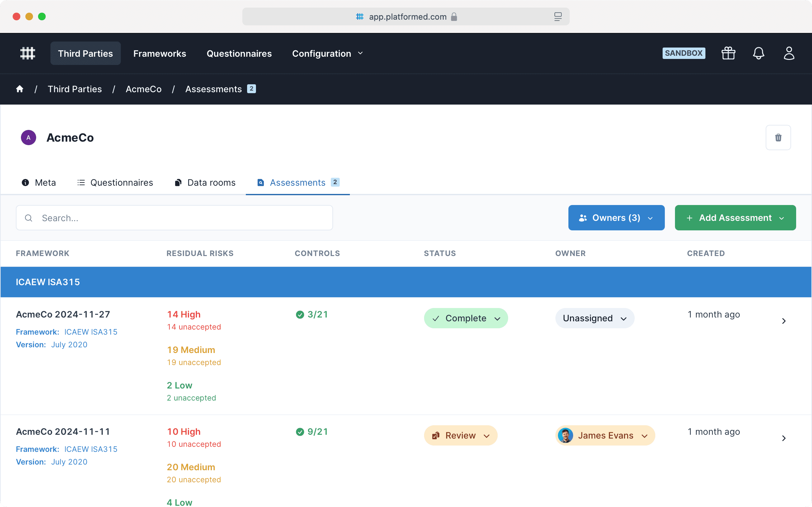Open the Complete status dropdown
This screenshot has width=812, height=507.
[465, 318]
